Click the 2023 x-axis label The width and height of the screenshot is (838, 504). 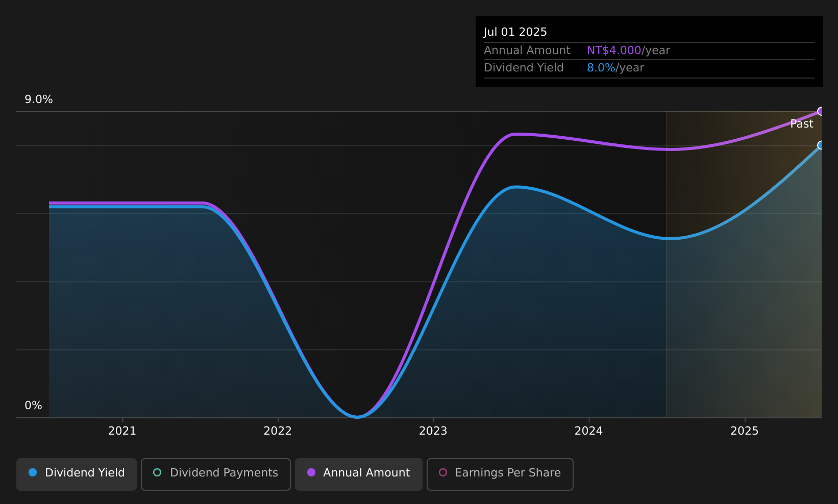click(x=433, y=431)
